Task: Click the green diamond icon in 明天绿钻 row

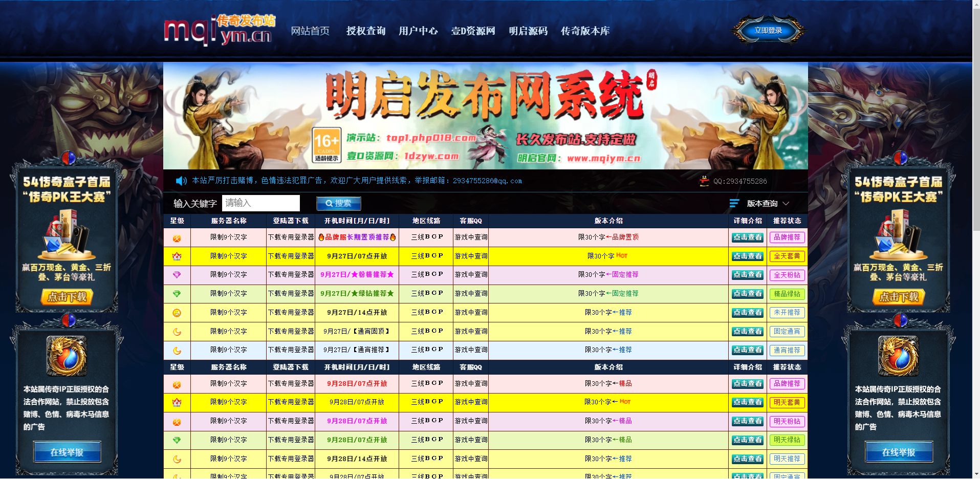Action: click(177, 440)
